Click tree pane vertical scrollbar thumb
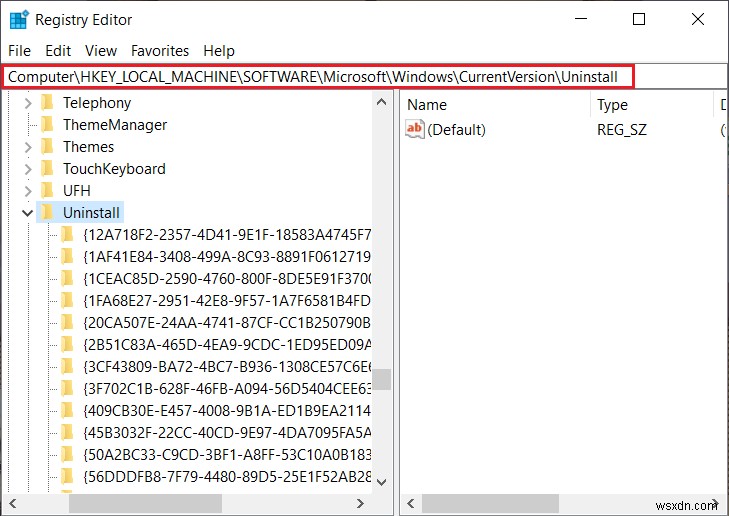 tap(382, 379)
